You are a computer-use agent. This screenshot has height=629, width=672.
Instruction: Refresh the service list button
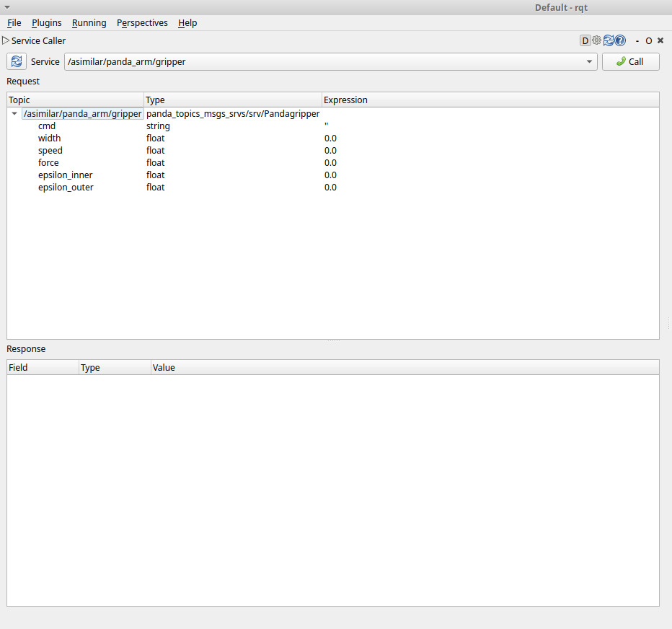[17, 62]
